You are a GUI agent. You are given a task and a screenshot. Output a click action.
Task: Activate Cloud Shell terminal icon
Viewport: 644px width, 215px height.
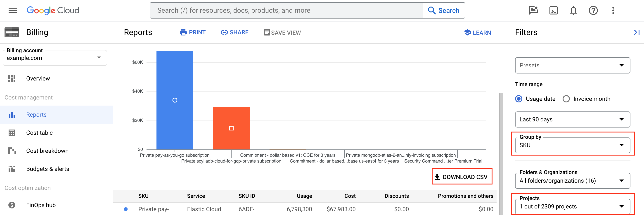pyautogui.click(x=553, y=10)
